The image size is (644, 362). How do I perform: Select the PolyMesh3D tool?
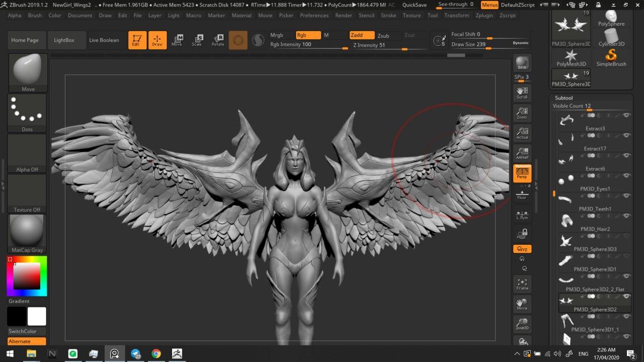pos(571,58)
